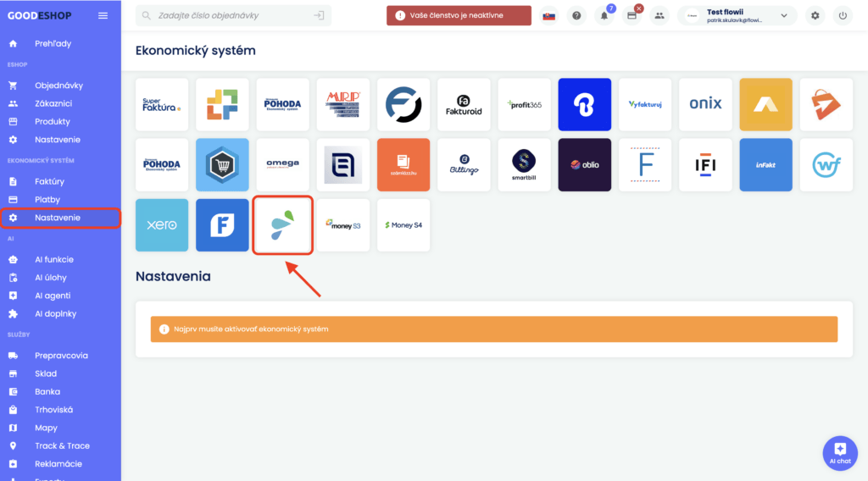Select the inFakt blue tile

click(x=765, y=165)
